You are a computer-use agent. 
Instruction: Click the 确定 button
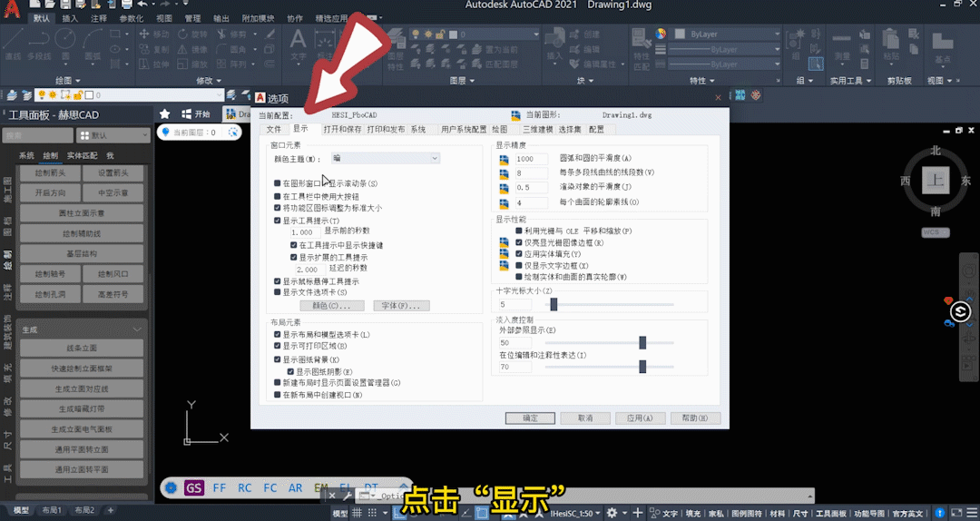coord(530,418)
